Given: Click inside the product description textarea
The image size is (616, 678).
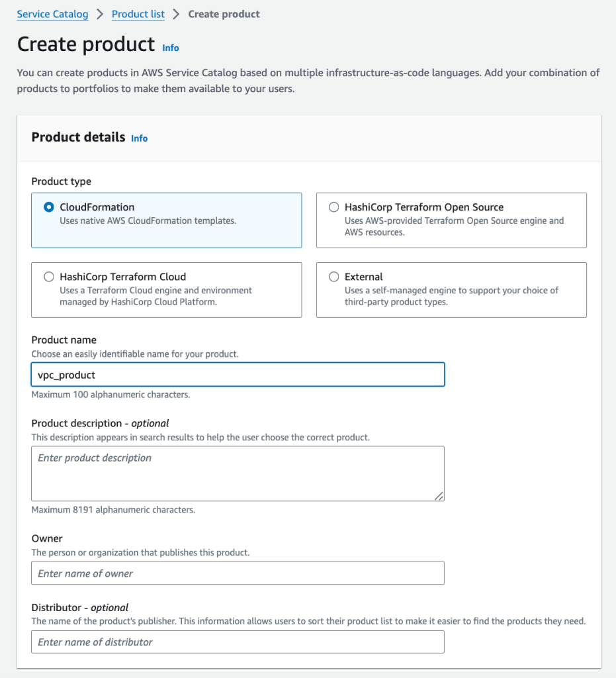Looking at the screenshot, I should tap(238, 473).
